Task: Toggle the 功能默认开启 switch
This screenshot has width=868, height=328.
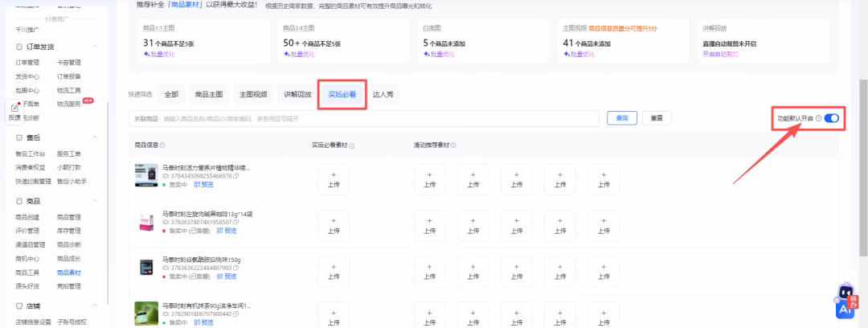Action: [831, 118]
